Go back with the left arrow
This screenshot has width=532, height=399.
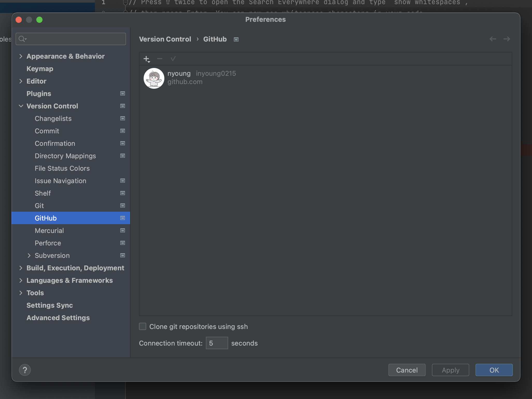click(x=493, y=39)
